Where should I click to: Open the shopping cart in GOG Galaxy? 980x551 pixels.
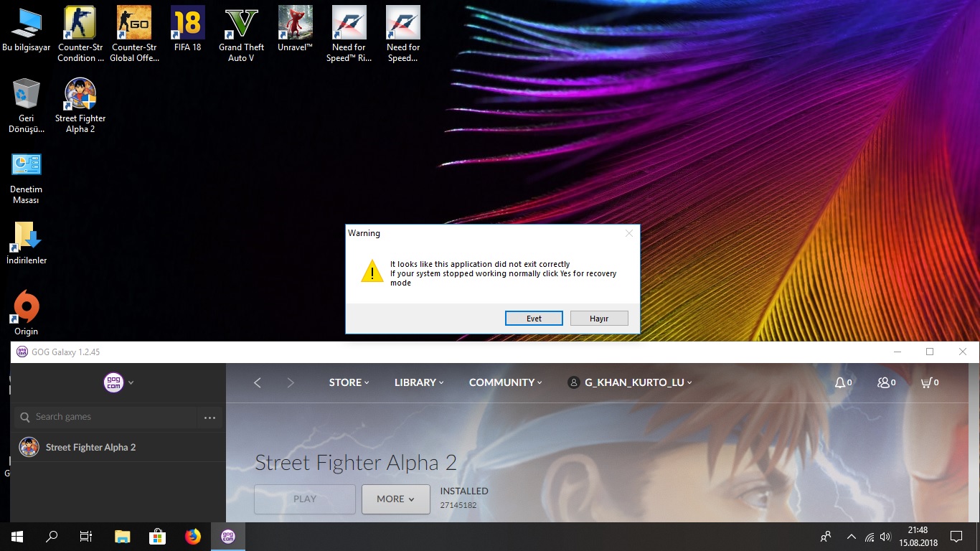coord(930,382)
